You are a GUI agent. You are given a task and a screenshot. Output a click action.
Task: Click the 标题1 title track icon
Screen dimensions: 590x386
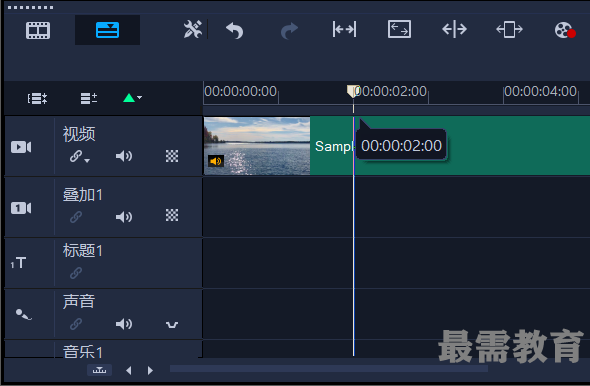18,263
